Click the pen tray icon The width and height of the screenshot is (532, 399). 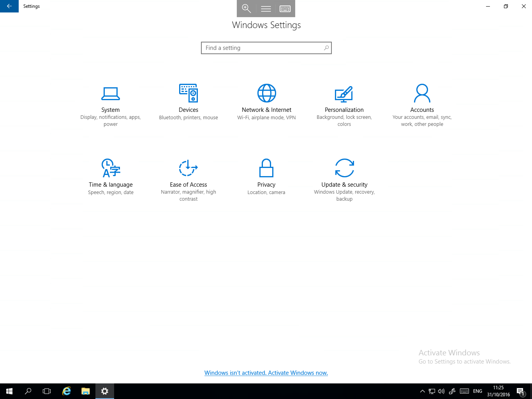[x=452, y=391]
